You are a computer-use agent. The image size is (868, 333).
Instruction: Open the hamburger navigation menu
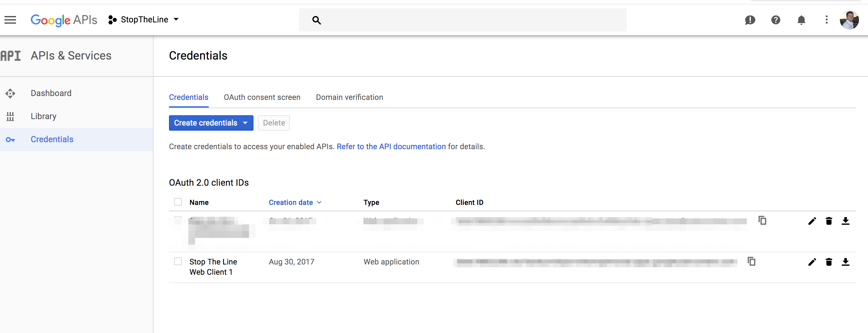tap(10, 20)
